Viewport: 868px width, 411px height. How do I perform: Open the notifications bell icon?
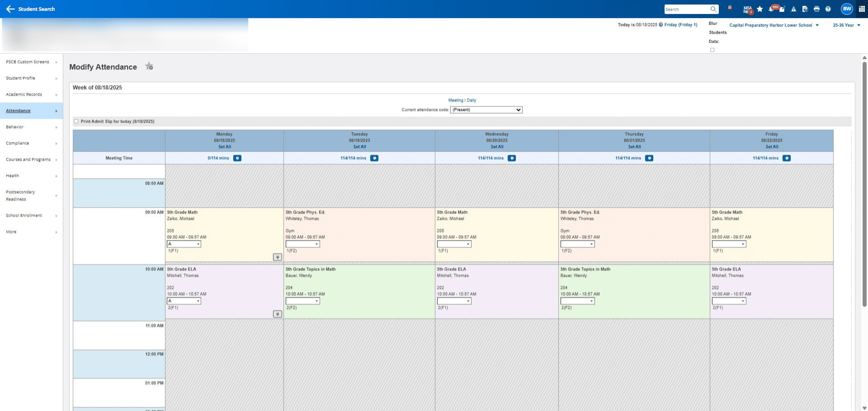[x=771, y=9]
